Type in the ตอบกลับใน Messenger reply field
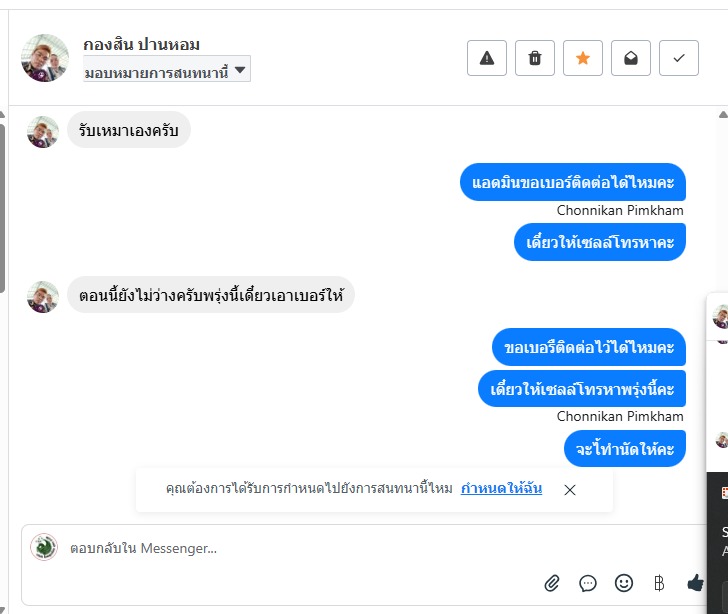Image resolution: width=728 pixels, height=614 pixels. [300, 548]
